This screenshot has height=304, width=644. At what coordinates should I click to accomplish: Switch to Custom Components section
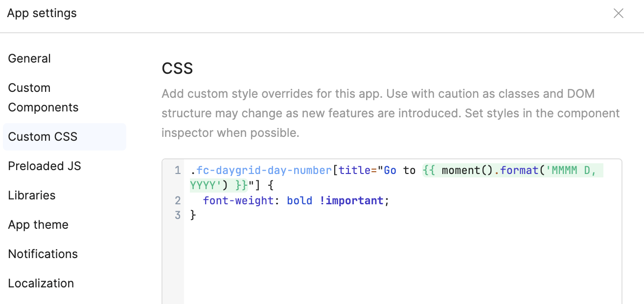(x=43, y=98)
